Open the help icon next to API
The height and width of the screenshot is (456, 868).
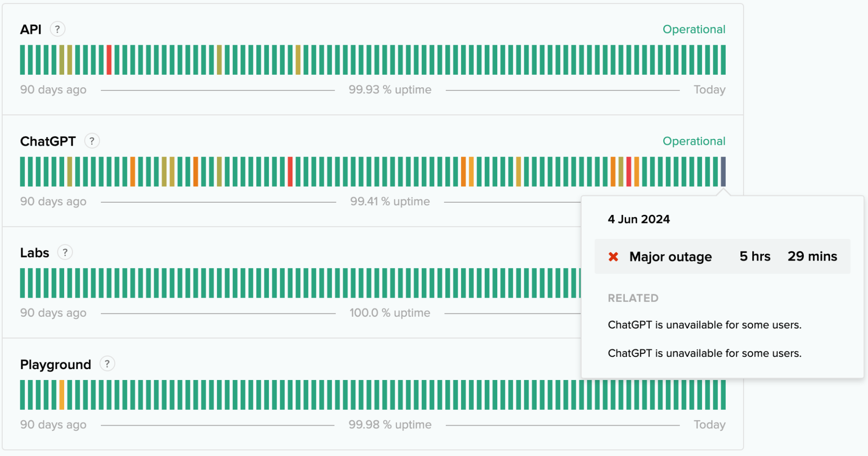pyautogui.click(x=57, y=29)
